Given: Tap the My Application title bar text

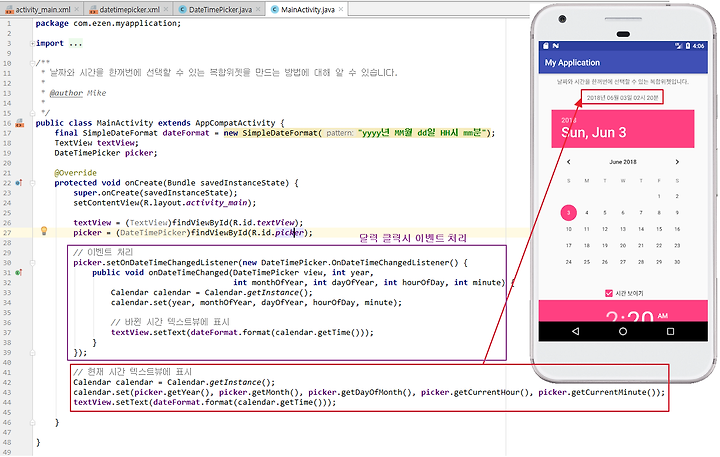Looking at the screenshot, I should [572, 62].
